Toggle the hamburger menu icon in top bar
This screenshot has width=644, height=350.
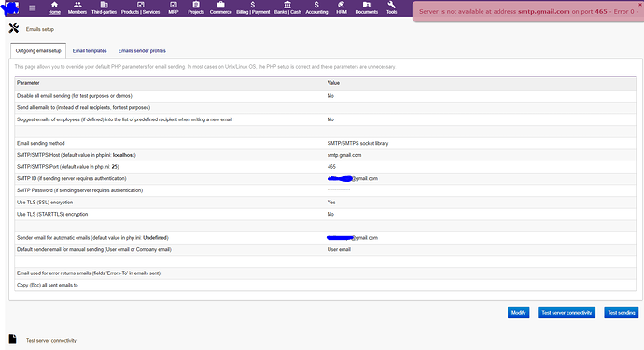pyautogui.click(x=33, y=7)
